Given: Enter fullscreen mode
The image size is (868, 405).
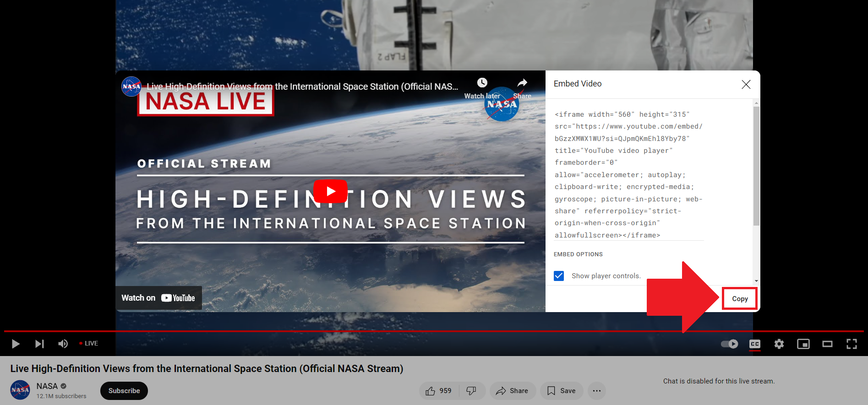Looking at the screenshot, I should coord(852,344).
